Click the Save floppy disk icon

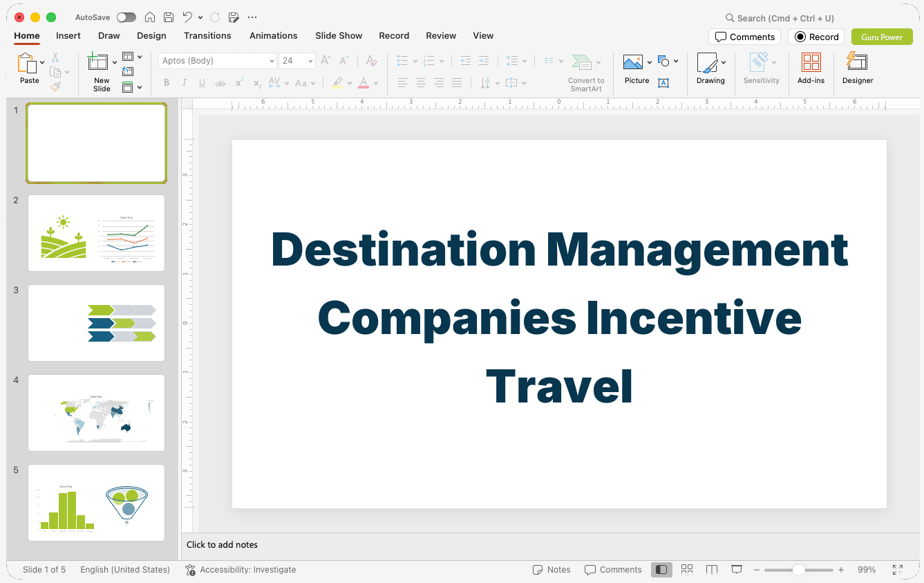pyautogui.click(x=169, y=17)
